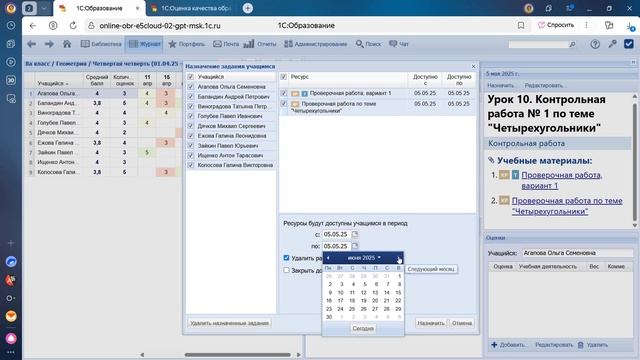Open the Библиотека section
This screenshot has height=360, width=640.
[101, 44]
